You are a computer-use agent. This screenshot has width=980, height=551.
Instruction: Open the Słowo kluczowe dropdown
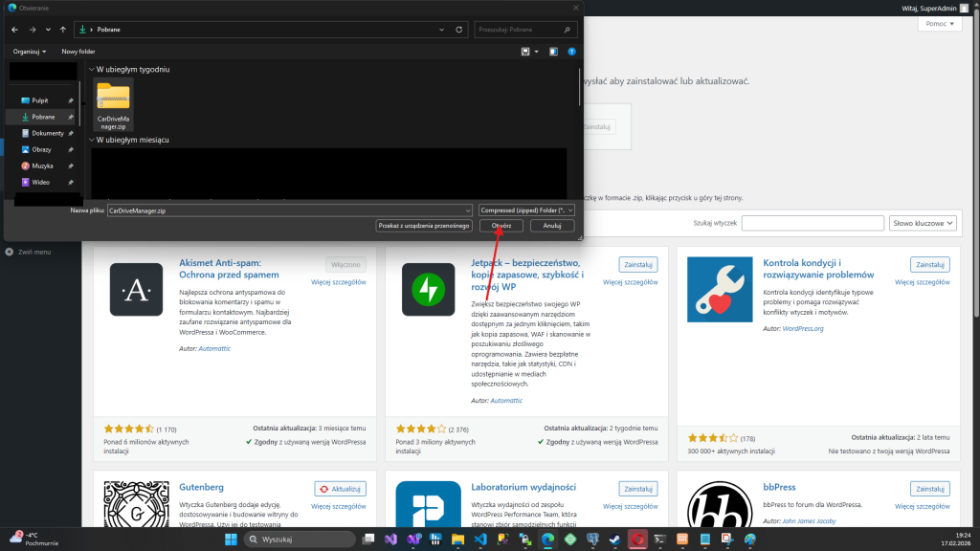(x=923, y=223)
